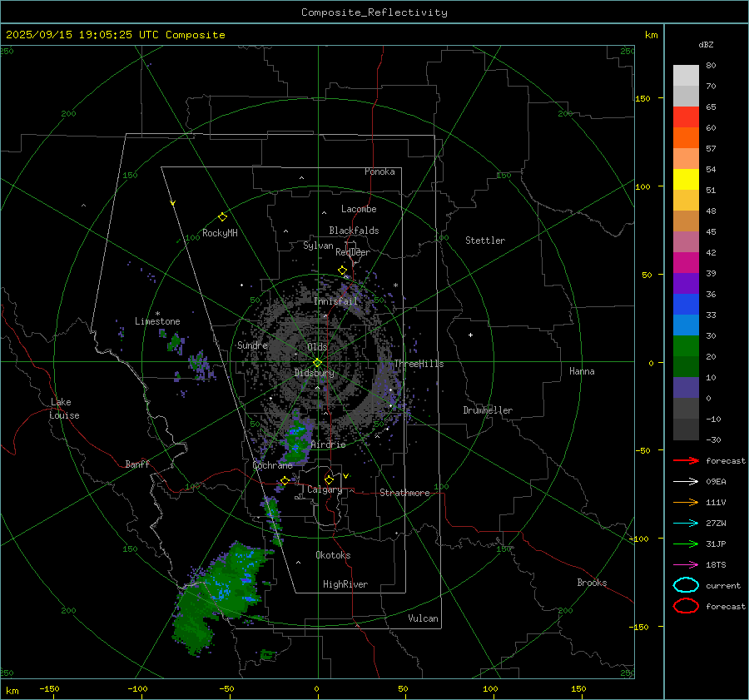
Task: Click the Okotoks city label
Action: (x=333, y=555)
